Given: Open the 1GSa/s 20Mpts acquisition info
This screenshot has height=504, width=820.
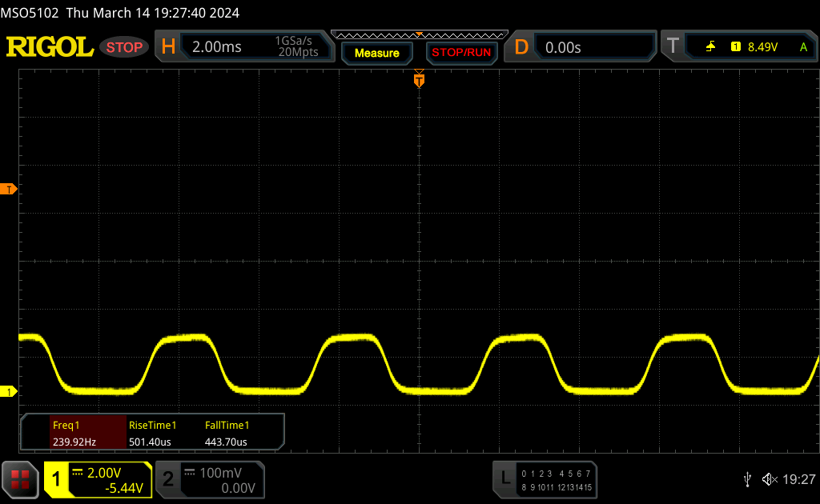Looking at the screenshot, I should tap(296, 46).
